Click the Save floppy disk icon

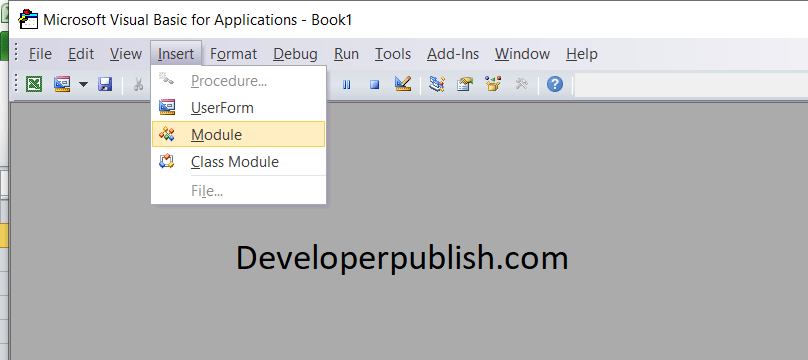coord(105,84)
